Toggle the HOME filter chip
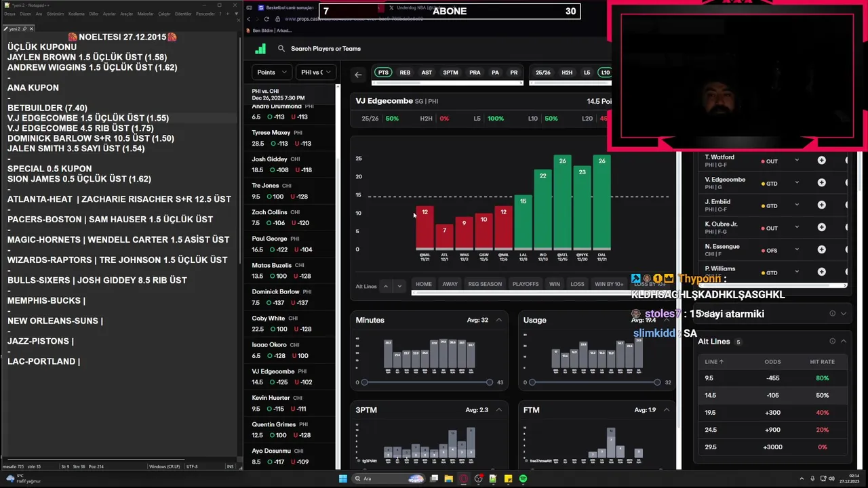Image resolution: width=868 pixels, height=488 pixels. click(424, 284)
